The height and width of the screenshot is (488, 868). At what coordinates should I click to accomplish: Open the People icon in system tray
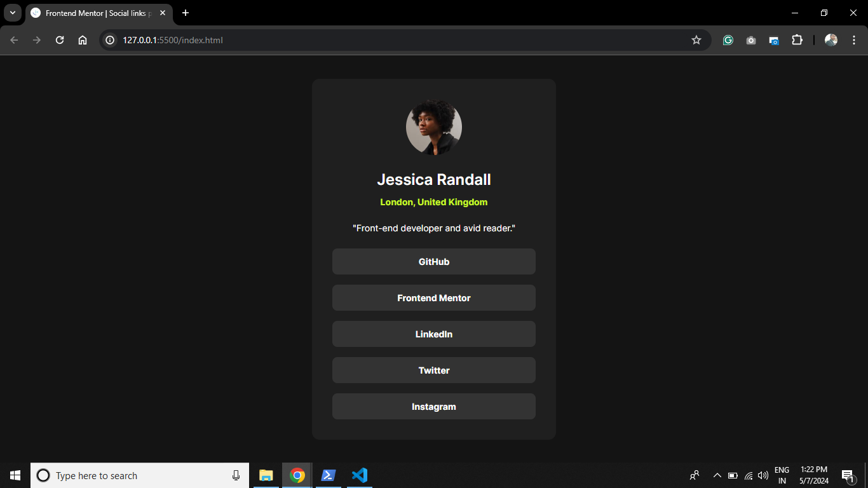point(695,475)
